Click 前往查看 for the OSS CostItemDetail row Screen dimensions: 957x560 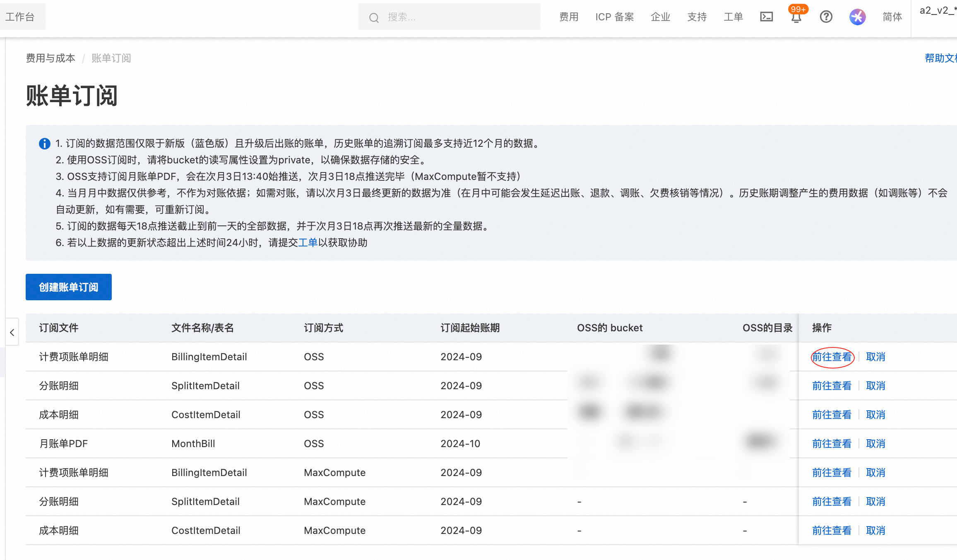tap(832, 415)
